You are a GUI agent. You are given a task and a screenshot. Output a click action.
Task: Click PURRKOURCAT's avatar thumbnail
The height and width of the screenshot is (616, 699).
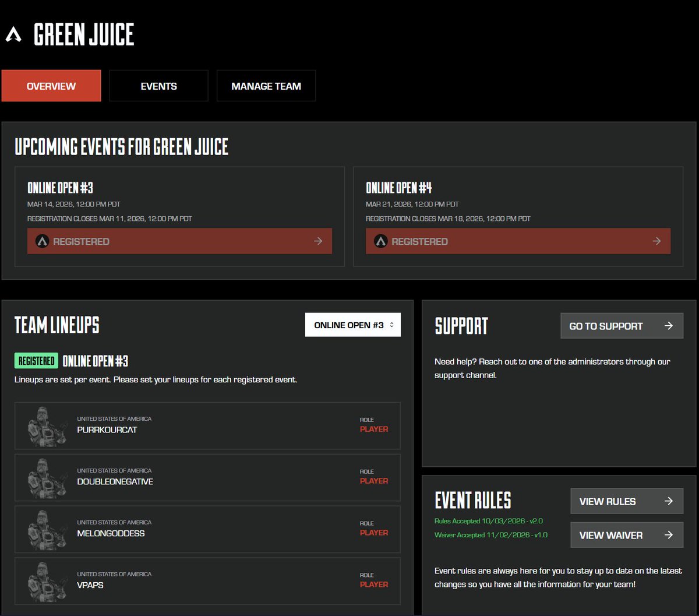pyautogui.click(x=47, y=426)
